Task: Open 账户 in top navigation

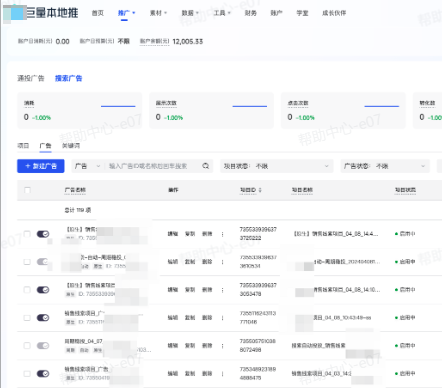Action: 276,13
